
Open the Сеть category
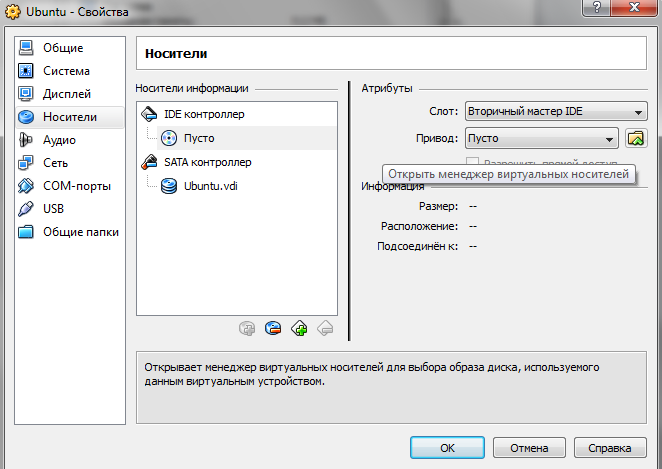(70, 163)
